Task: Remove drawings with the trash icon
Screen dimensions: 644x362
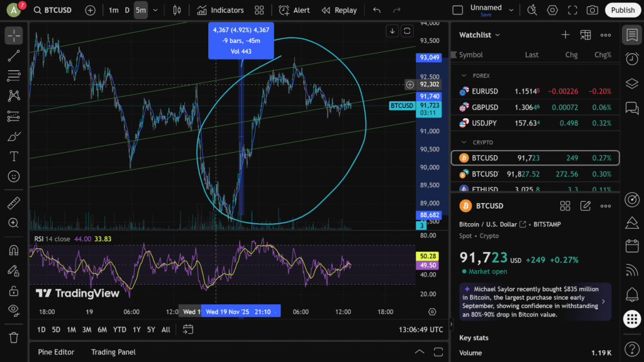Action: pyautogui.click(x=13, y=337)
